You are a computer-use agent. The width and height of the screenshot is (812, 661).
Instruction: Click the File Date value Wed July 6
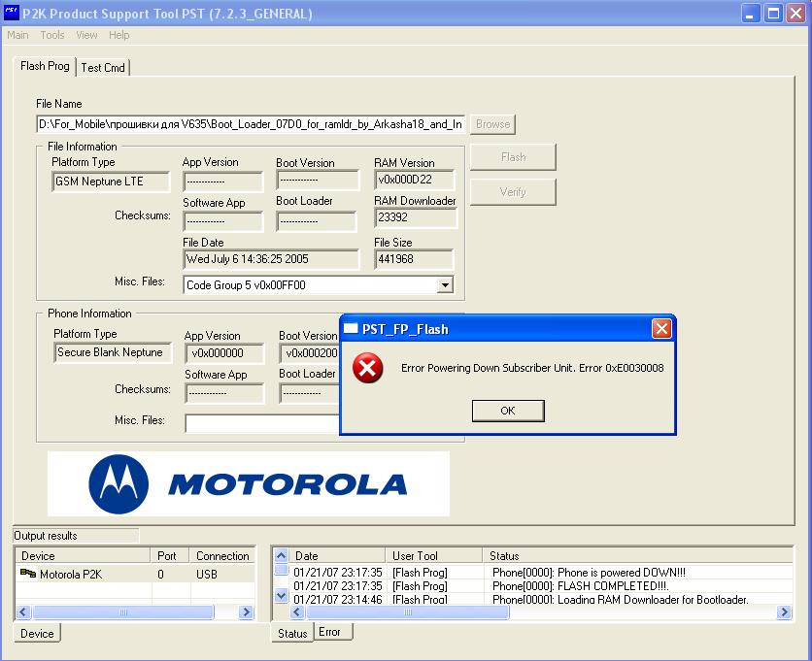tap(270, 259)
